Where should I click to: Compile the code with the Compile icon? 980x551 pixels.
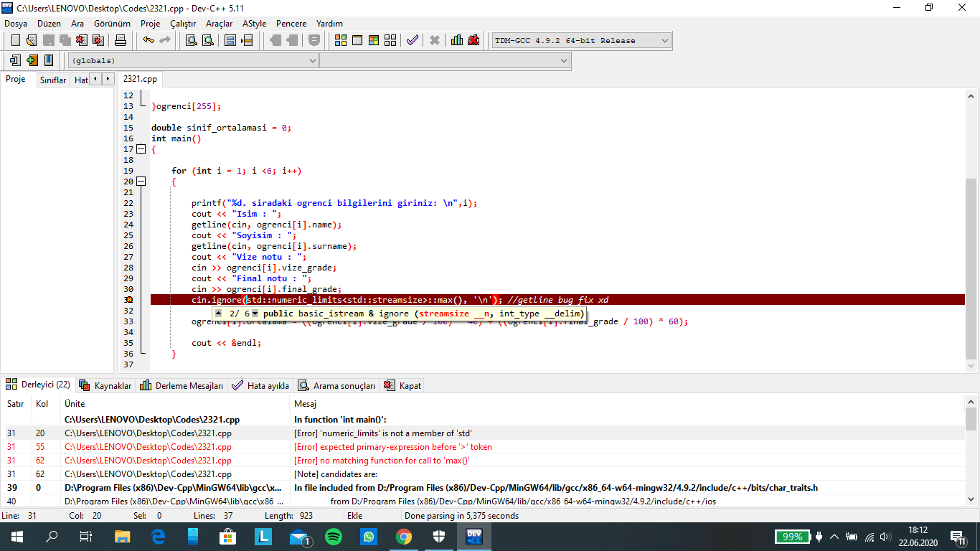pos(341,40)
